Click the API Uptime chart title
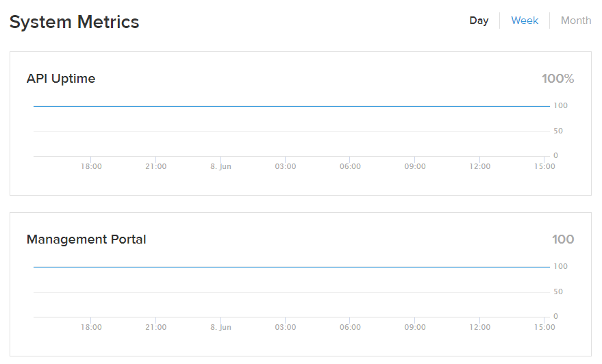The height and width of the screenshot is (364, 602). (61, 79)
